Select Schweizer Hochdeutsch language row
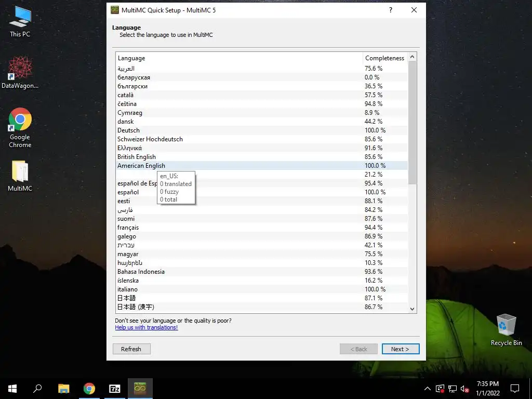Viewport: 532px width, 399px height. (x=262, y=139)
